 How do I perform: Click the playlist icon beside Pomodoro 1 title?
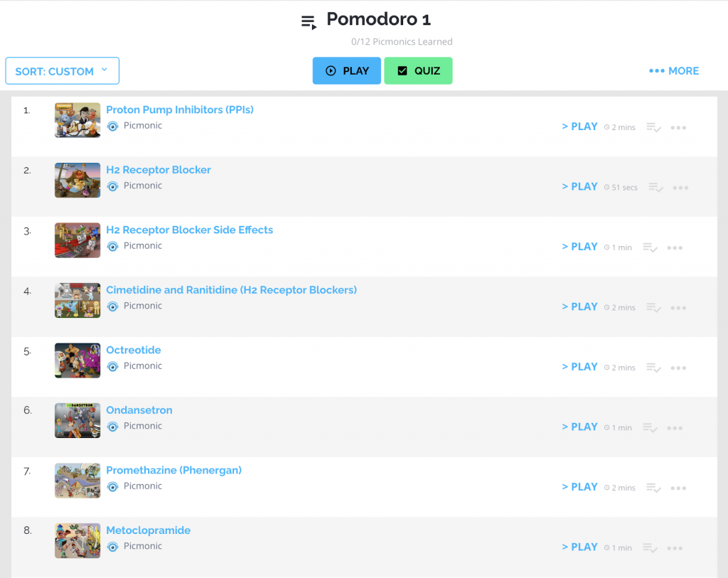click(309, 22)
